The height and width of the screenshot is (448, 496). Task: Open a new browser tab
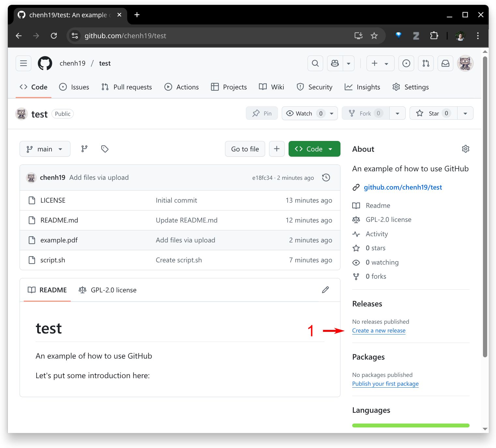point(137,15)
